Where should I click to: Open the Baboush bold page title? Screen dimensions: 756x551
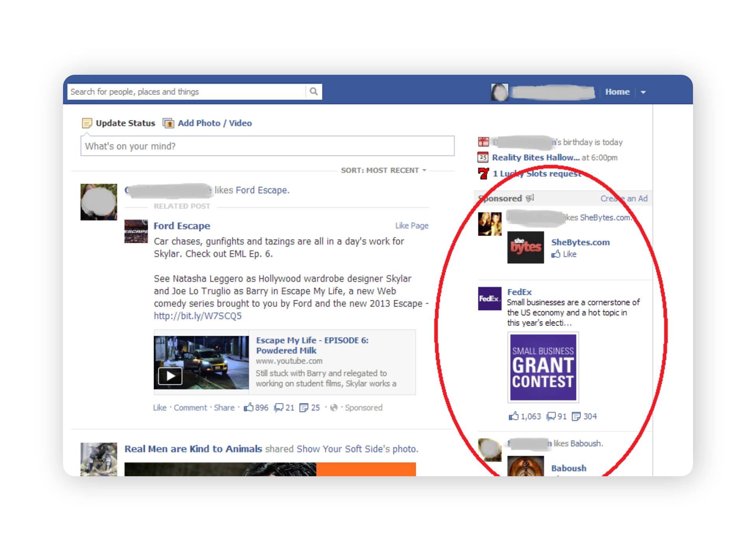(x=569, y=468)
